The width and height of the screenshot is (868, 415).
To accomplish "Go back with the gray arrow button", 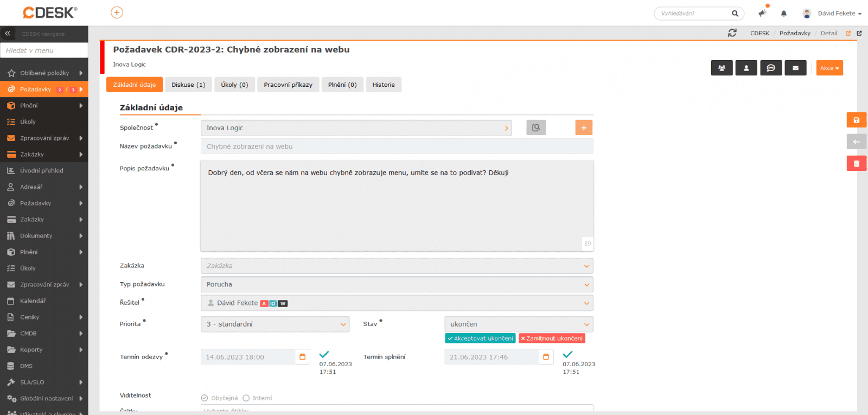I will click(857, 142).
